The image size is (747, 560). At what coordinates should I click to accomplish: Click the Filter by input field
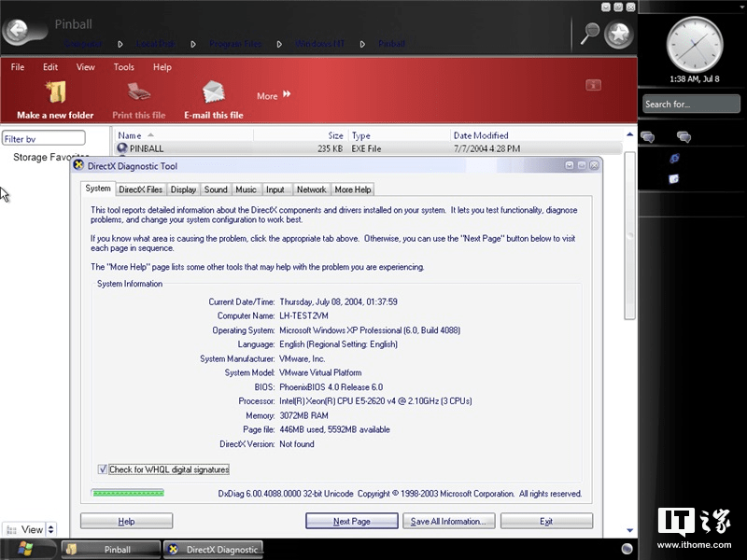click(43, 136)
